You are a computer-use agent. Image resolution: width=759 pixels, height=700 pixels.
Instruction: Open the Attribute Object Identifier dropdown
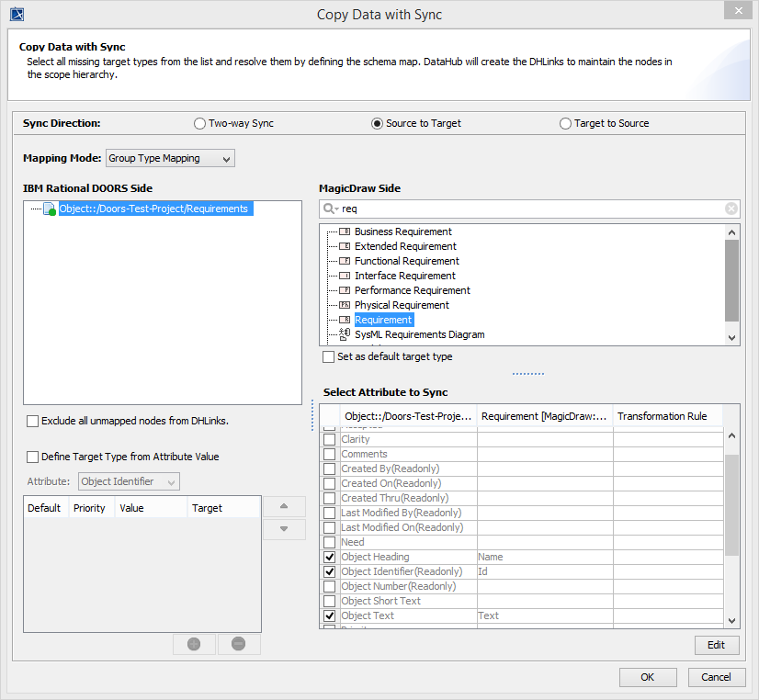[130, 482]
